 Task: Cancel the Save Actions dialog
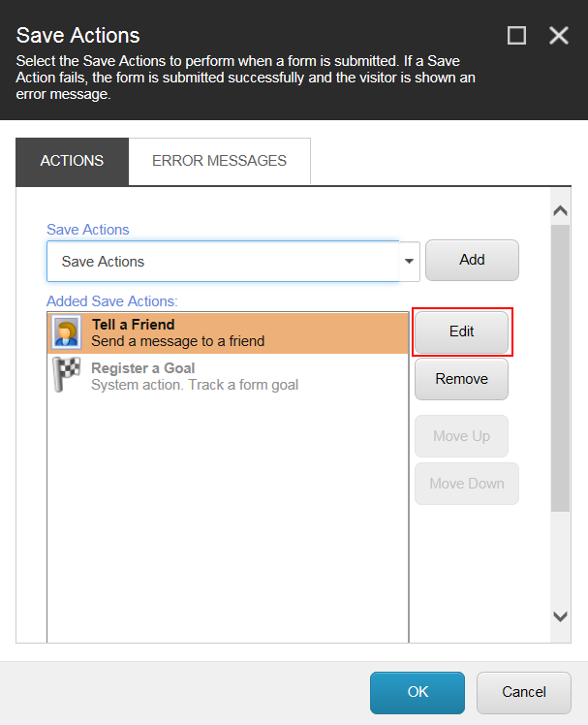point(524,692)
